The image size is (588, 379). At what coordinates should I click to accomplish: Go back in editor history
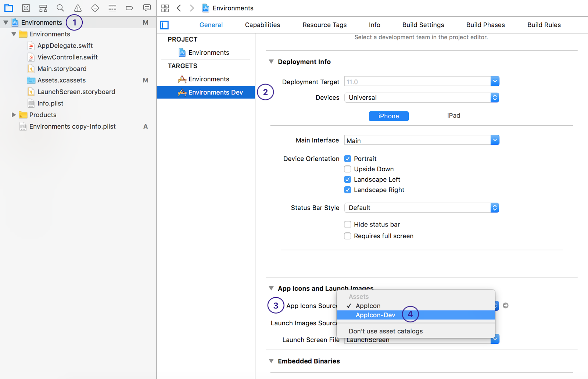coord(179,8)
